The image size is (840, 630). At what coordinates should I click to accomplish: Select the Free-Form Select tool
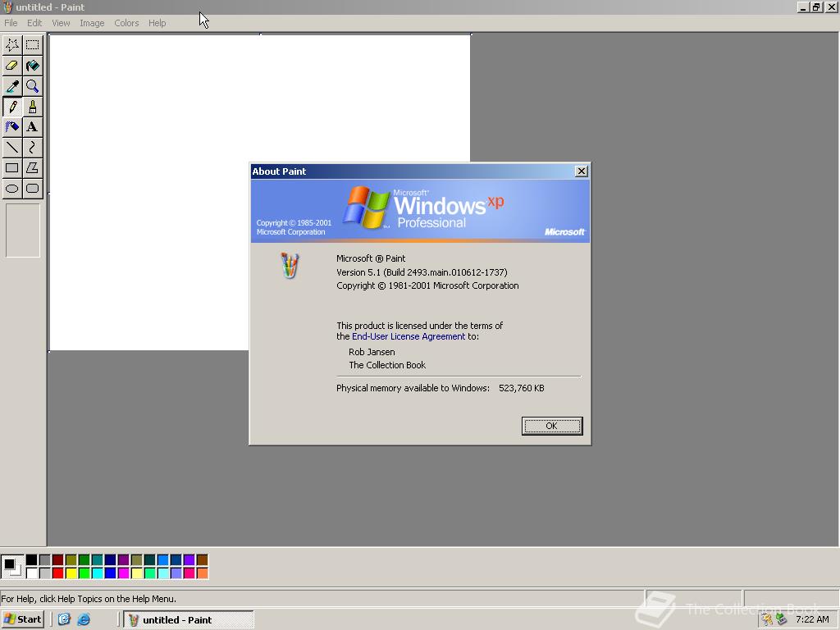[x=11, y=45]
